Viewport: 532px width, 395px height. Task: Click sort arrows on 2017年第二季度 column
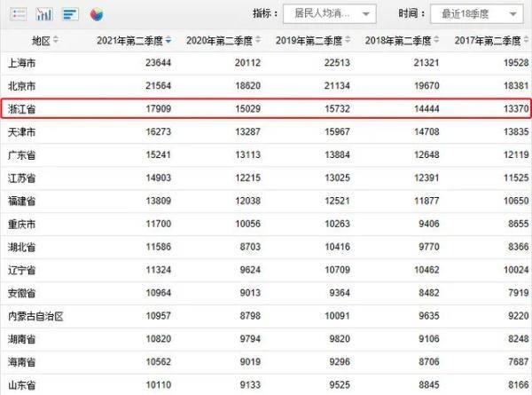[x=526, y=41]
